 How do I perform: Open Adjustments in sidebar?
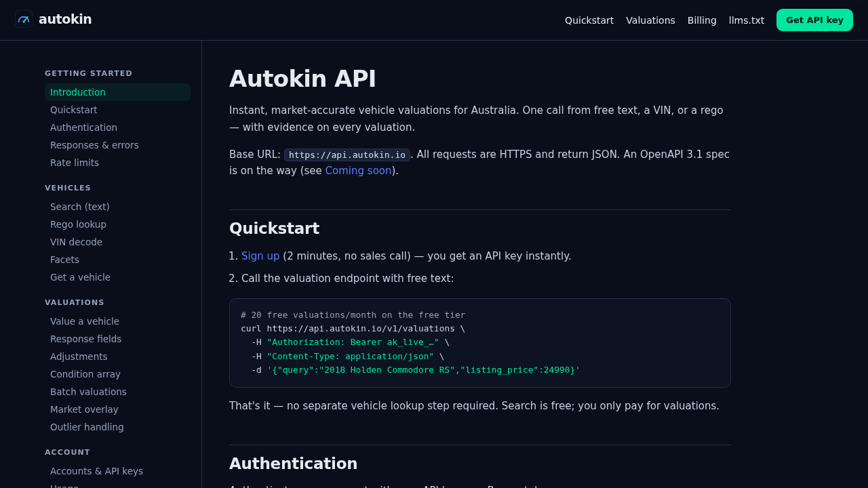point(117,357)
